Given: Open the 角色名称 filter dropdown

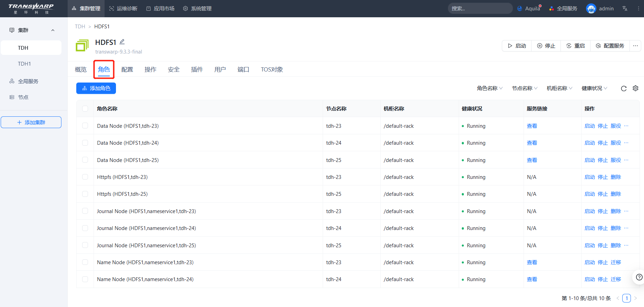Looking at the screenshot, I should [490, 88].
